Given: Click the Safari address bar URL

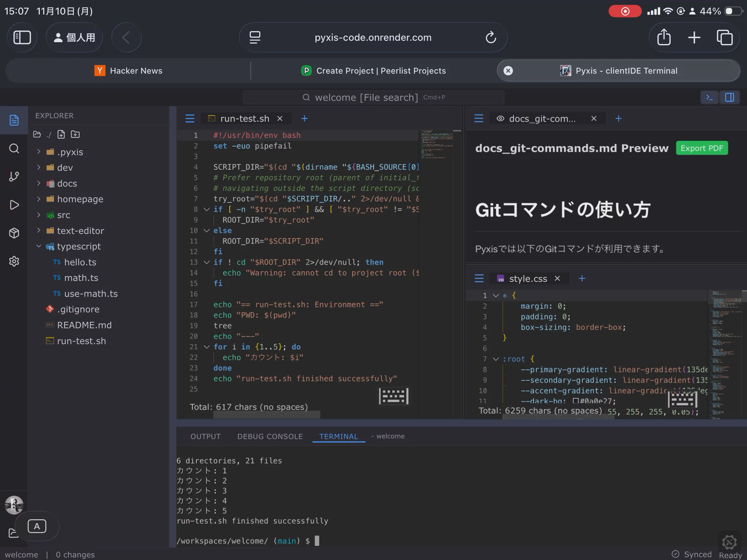Looking at the screenshot, I should coord(373,37).
